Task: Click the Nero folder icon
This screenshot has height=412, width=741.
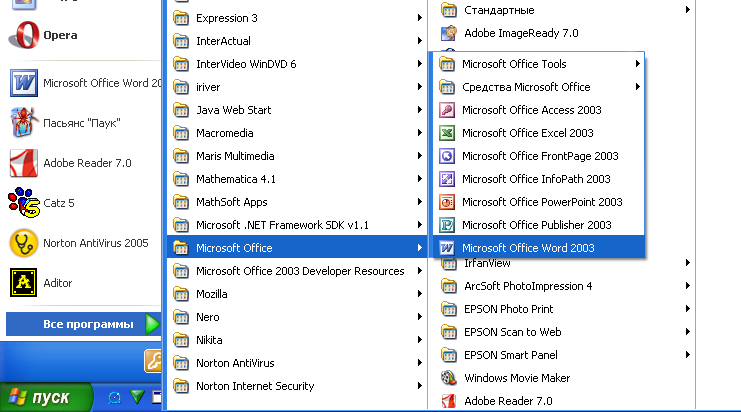Action: pos(181,317)
